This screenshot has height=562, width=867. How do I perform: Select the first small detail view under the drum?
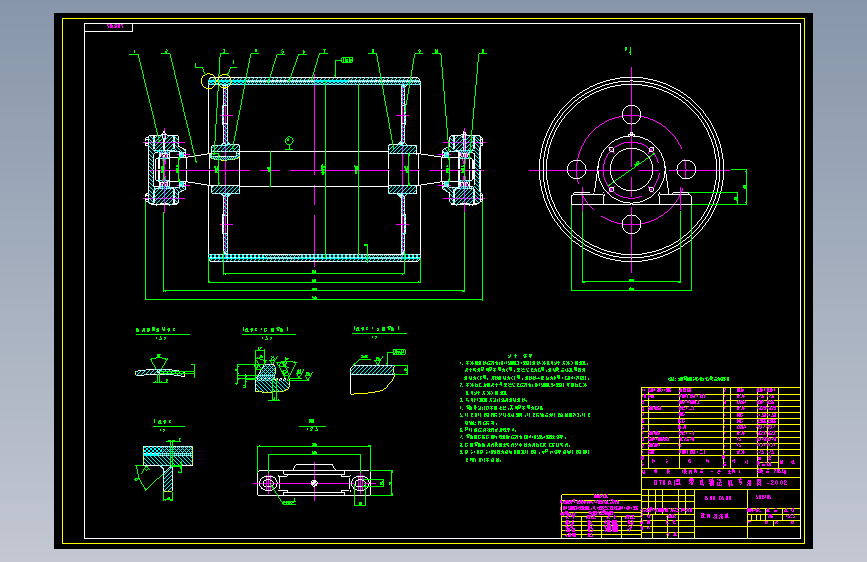164,369
